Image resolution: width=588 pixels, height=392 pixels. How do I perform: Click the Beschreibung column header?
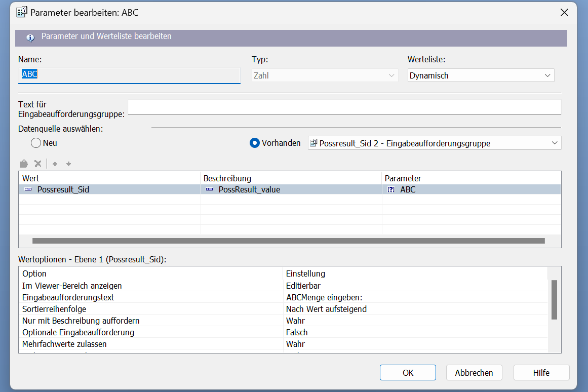(291, 178)
